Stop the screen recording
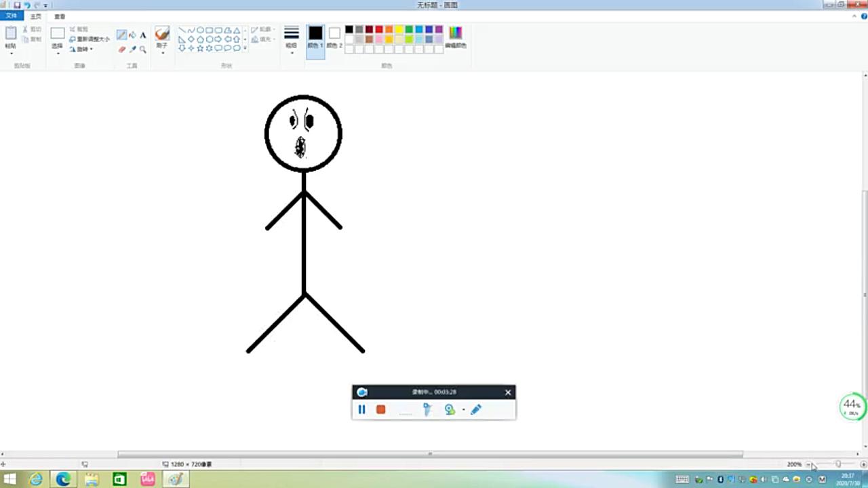 click(381, 409)
